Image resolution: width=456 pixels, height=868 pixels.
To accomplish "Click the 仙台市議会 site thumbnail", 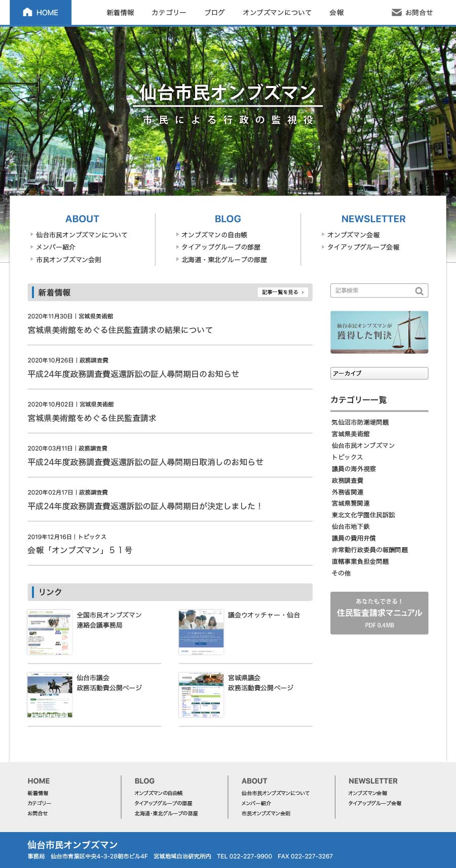I will (x=50, y=694).
